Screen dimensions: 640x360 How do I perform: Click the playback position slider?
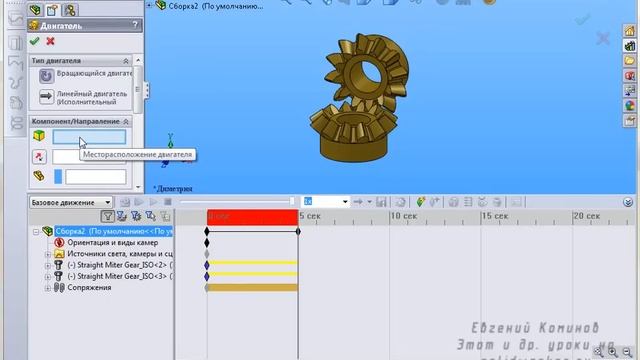pos(292,201)
